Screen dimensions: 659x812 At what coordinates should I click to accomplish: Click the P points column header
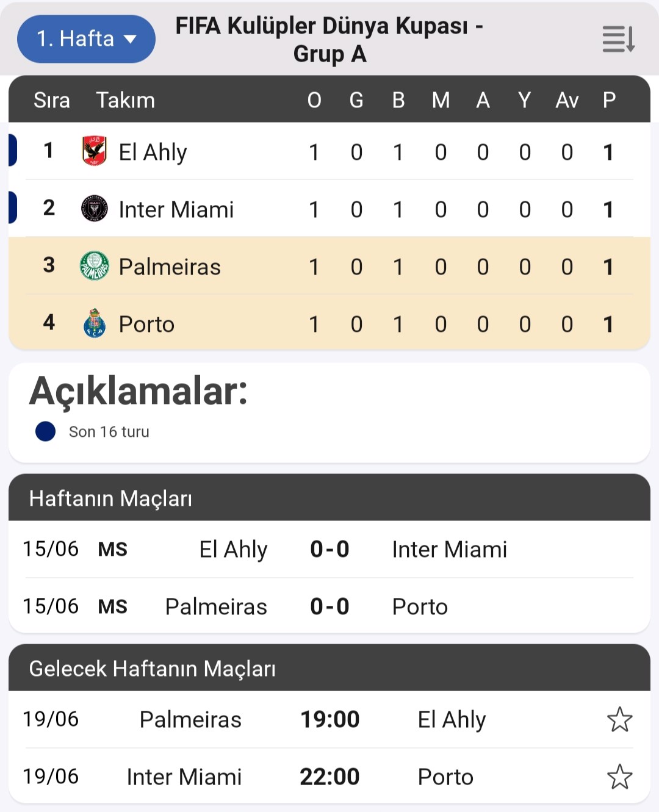tap(609, 99)
